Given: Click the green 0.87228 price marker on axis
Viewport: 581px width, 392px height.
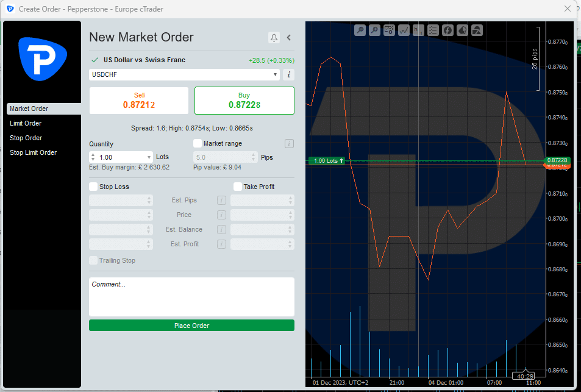Looking at the screenshot, I should (x=557, y=160).
